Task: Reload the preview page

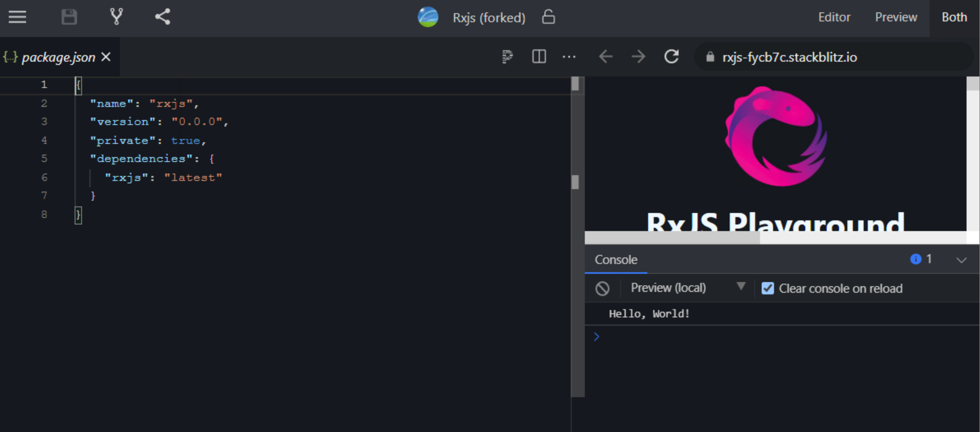Action: click(672, 56)
